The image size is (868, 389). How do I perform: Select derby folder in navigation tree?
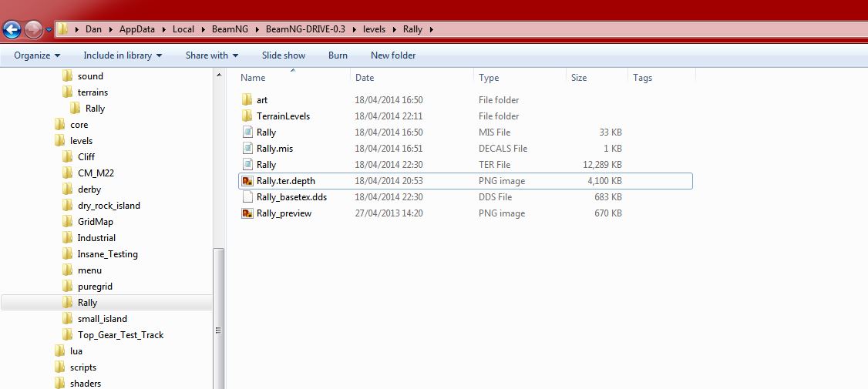click(x=89, y=189)
